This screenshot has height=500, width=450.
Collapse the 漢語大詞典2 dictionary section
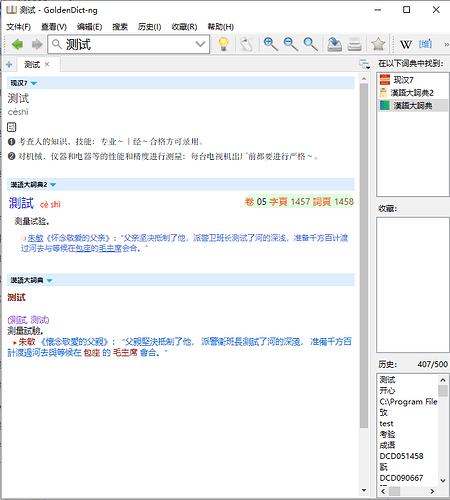(53, 185)
